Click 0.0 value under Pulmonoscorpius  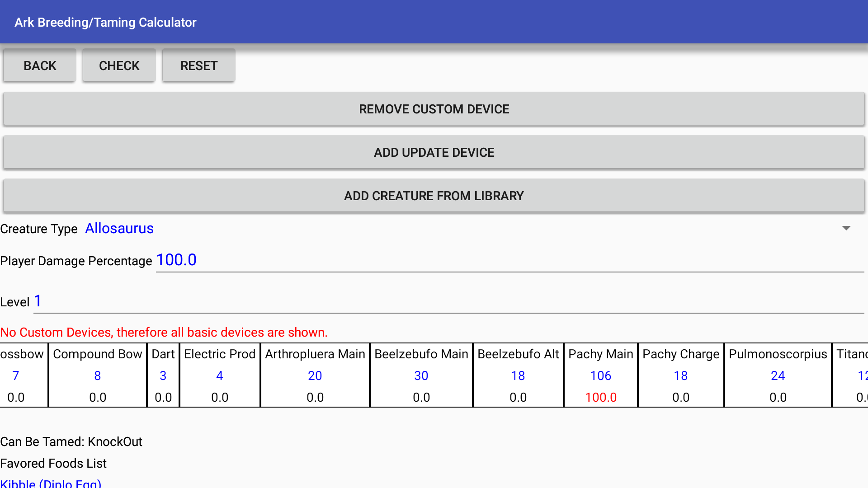pyautogui.click(x=778, y=397)
